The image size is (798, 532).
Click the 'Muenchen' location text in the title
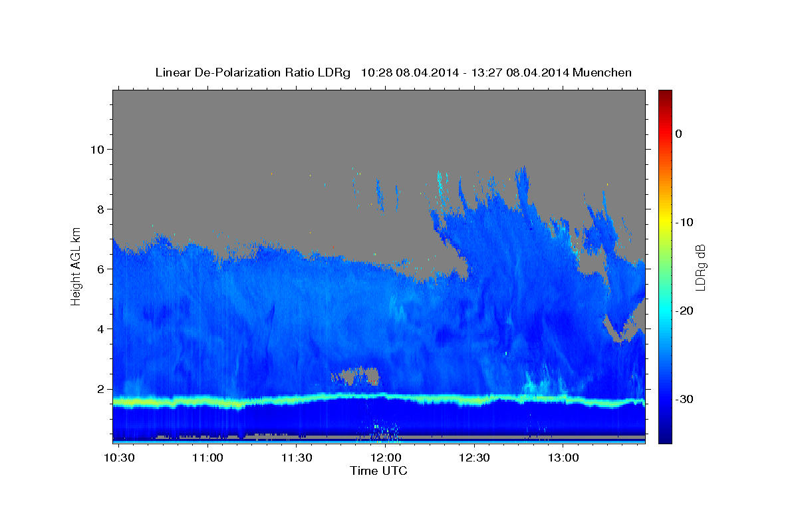601,72
